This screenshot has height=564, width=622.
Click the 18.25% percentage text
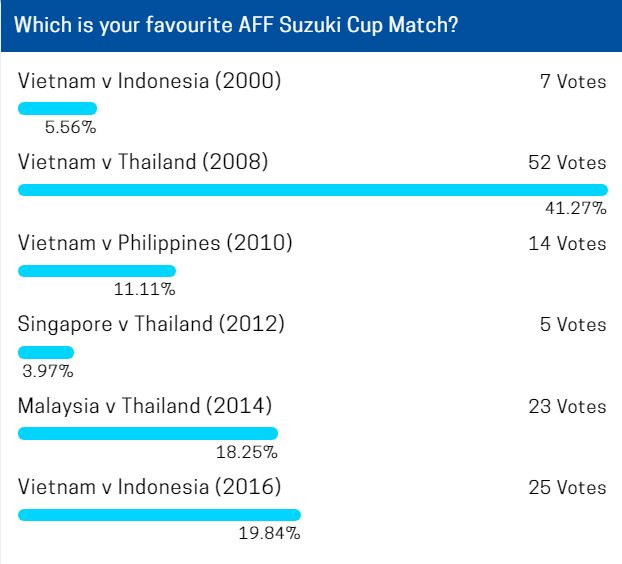pyautogui.click(x=246, y=453)
